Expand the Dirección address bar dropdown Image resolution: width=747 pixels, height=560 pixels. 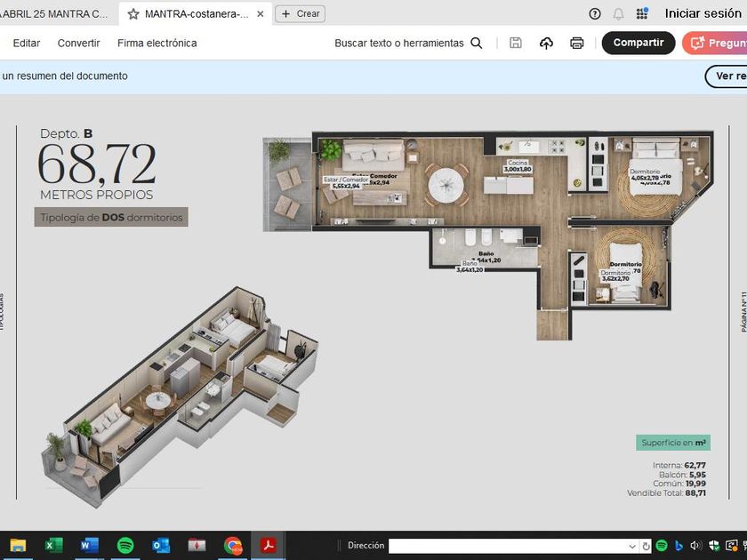(632, 546)
